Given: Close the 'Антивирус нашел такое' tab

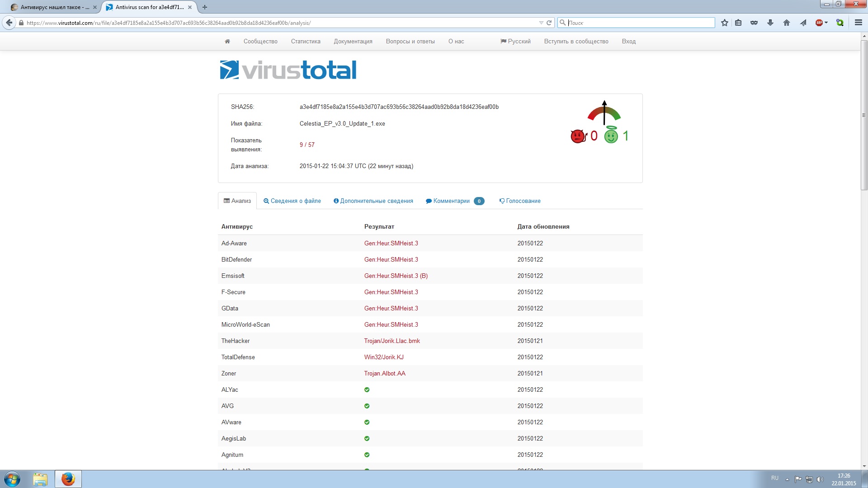Looking at the screenshot, I should (x=95, y=7).
